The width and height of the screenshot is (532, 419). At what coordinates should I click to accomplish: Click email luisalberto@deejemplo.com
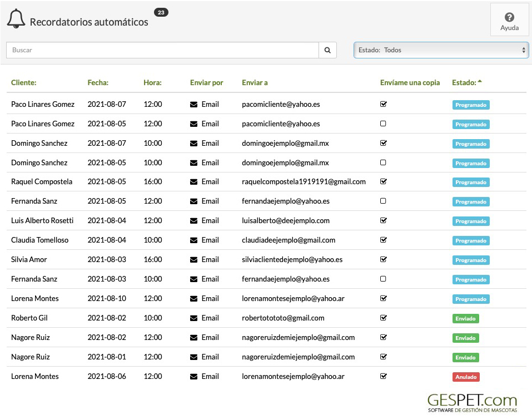coord(286,221)
